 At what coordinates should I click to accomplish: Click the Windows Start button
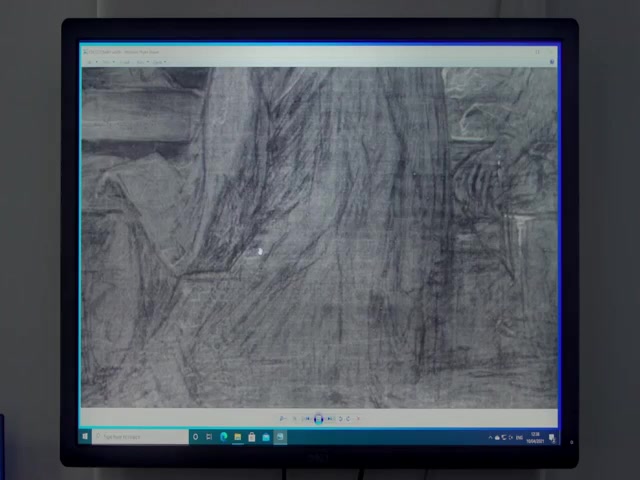(86, 437)
